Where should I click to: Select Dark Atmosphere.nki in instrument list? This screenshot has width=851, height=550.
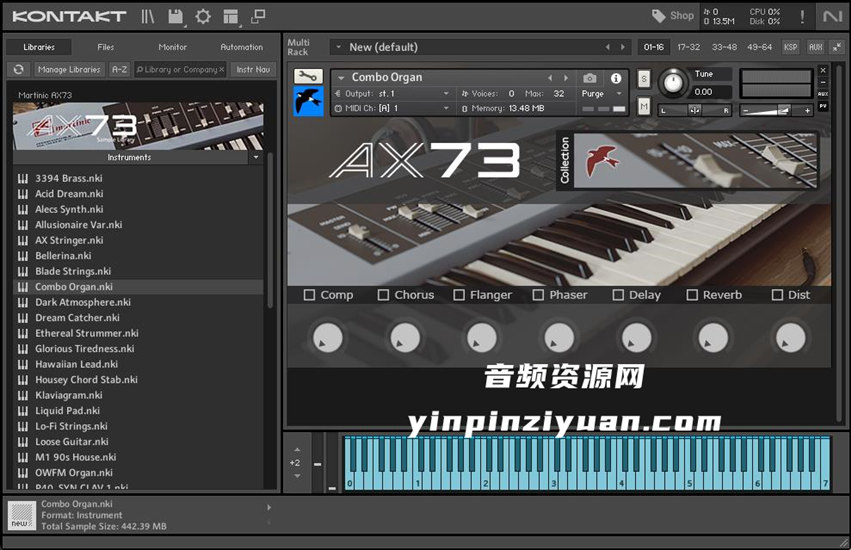click(83, 302)
